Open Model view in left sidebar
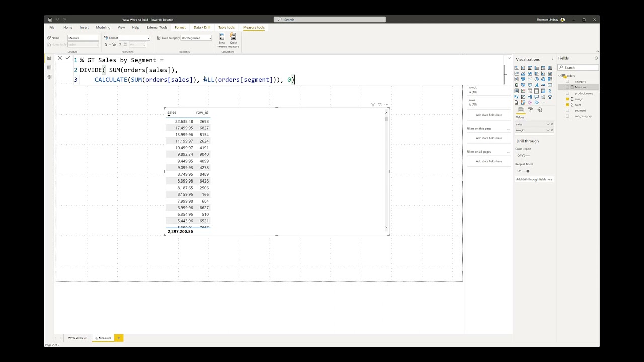This screenshot has height=362, width=644. pos(49,77)
